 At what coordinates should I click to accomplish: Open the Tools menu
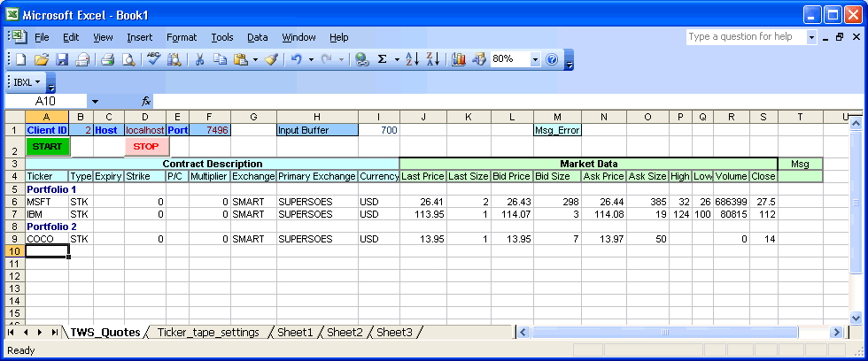[x=222, y=37]
